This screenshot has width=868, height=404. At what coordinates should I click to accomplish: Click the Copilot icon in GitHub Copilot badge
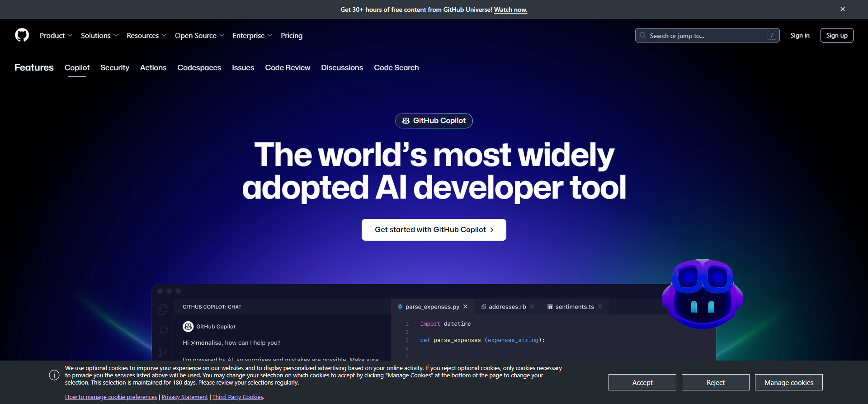click(406, 121)
